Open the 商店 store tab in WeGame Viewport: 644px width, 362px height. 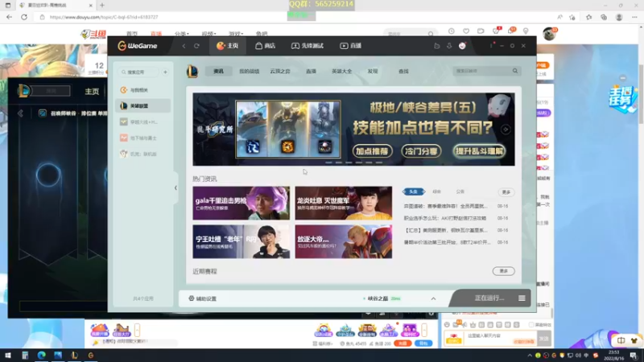[x=265, y=46]
